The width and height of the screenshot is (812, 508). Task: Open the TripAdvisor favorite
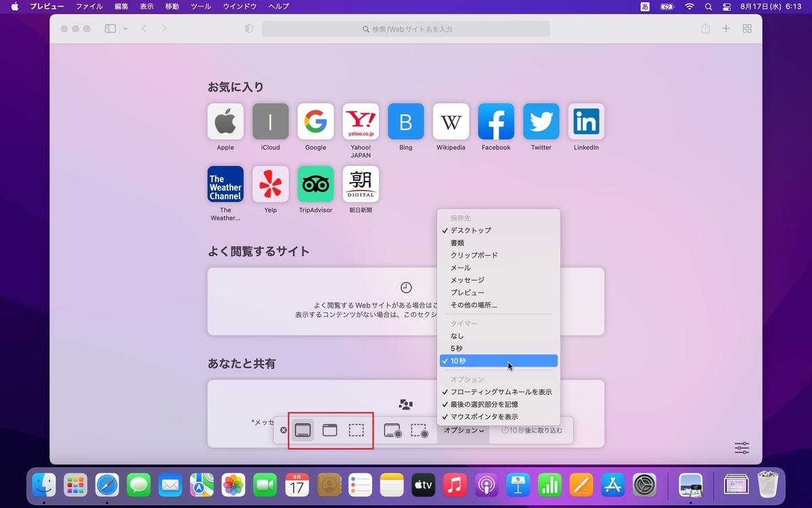pyautogui.click(x=315, y=184)
